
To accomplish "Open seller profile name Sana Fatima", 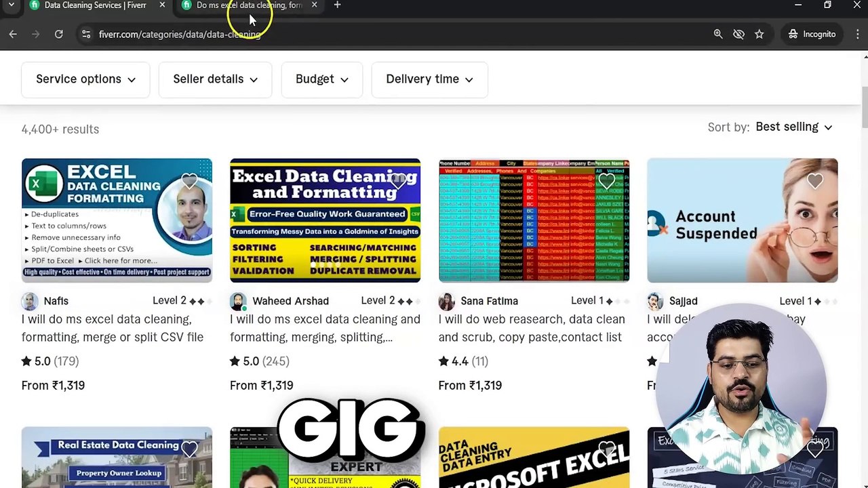I will 489,301.
